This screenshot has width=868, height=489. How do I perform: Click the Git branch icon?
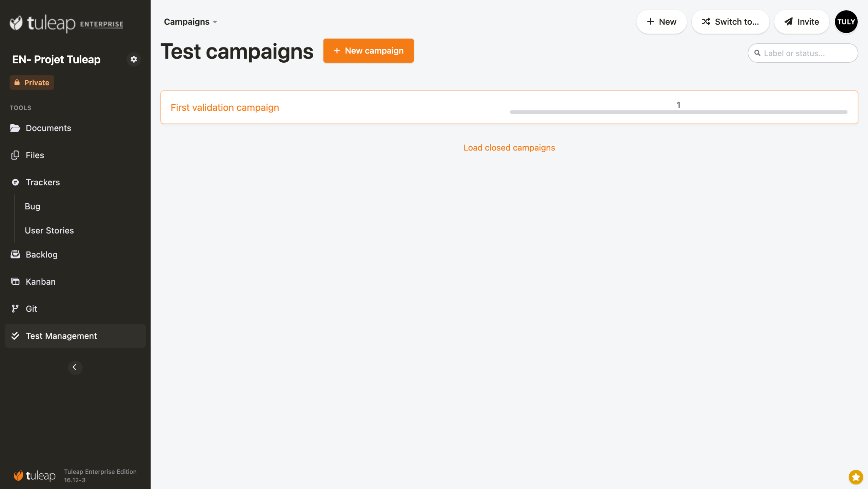click(x=15, y=309)
